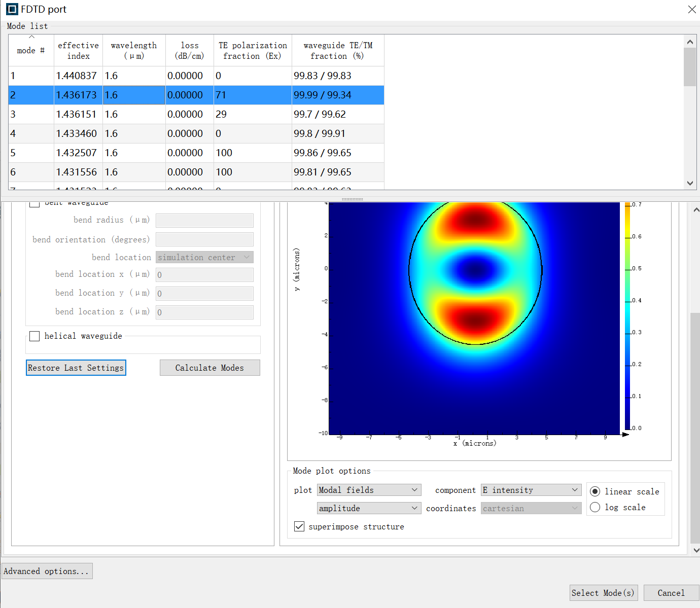Click the FDTD port window icon
This screenshot has width=700, height=608.
click(x=12, y=10)
